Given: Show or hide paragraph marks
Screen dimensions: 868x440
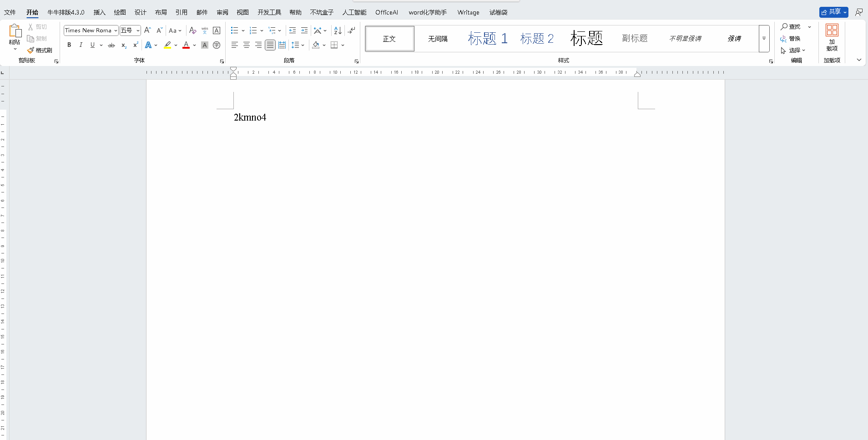Looking at the screenshot, I should (x=352, y=30).
